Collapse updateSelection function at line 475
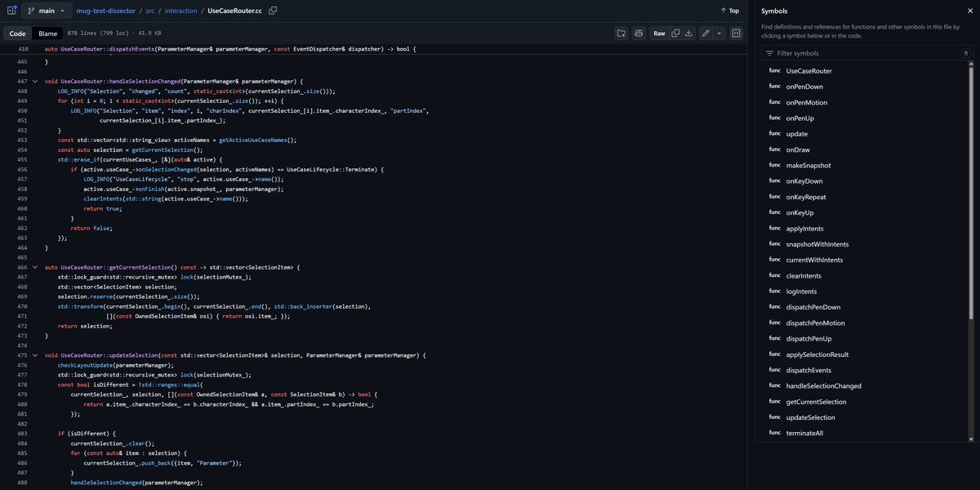The width and height of the screenshot is (980, 490). click(34, 356)
